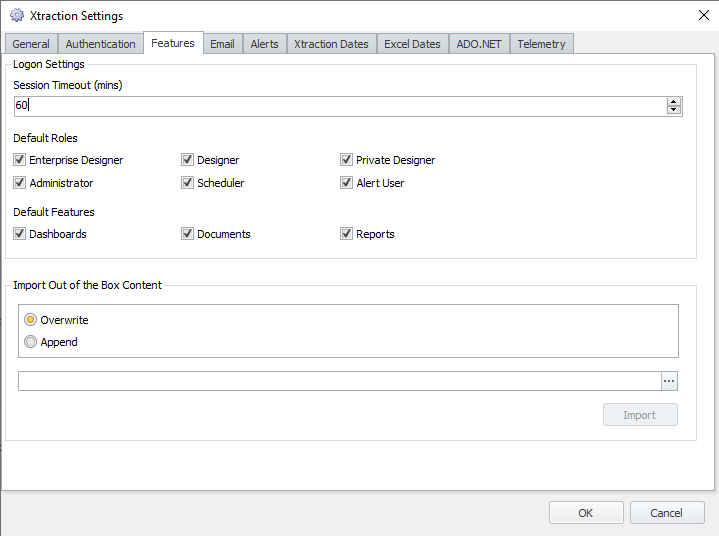The image size is (719, 536).
Task: Select the Append radio option
Action: (x=31, y=342)
